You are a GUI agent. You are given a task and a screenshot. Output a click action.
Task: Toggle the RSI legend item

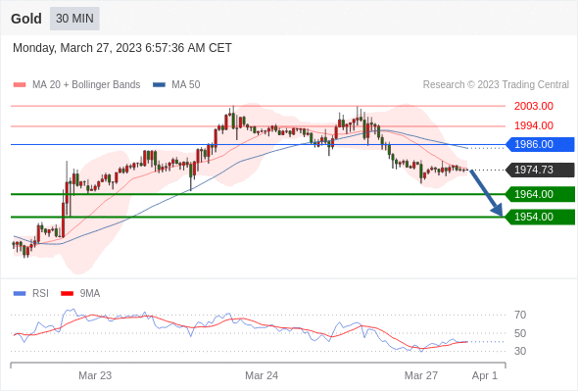pyautogui.click(x=31, y=294)
